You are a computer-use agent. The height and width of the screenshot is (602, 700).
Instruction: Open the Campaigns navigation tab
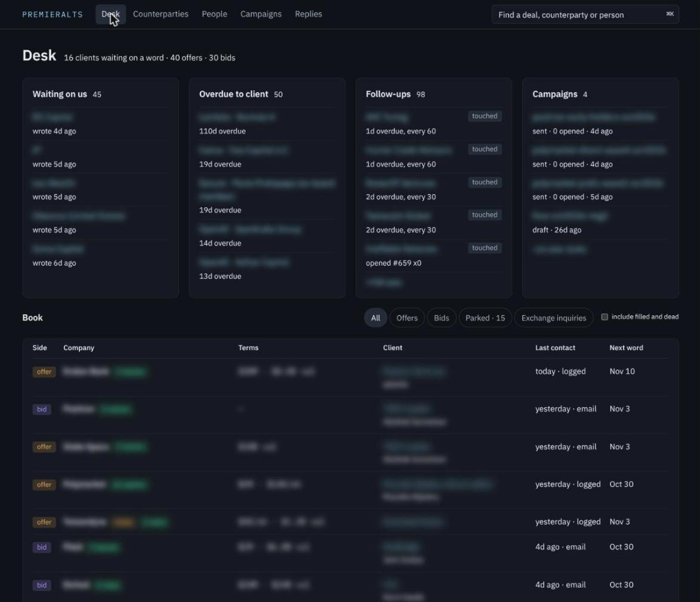click(x=261, y=14)
